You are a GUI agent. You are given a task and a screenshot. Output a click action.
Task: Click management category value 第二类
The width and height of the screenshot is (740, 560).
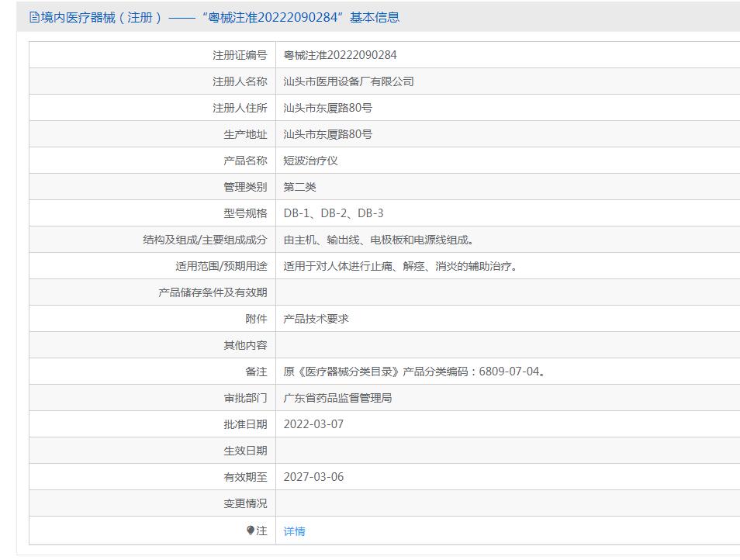299,187
